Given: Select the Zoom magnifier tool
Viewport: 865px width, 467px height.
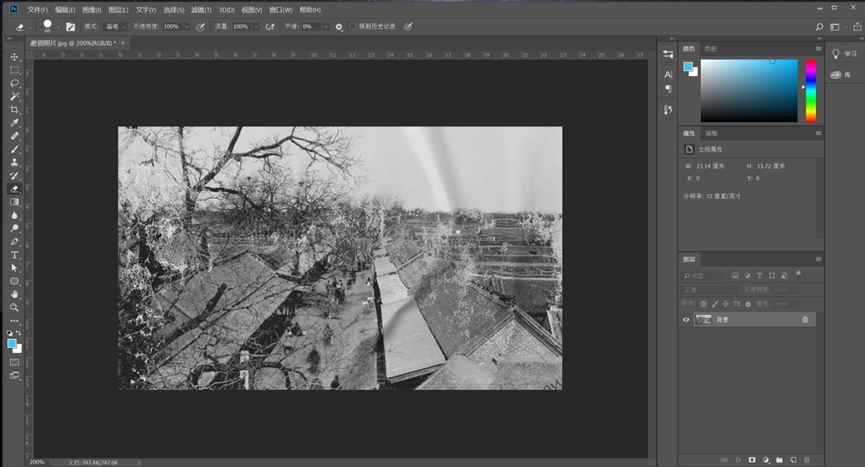Looking at the screenshot, I should (x=14, y=307).
